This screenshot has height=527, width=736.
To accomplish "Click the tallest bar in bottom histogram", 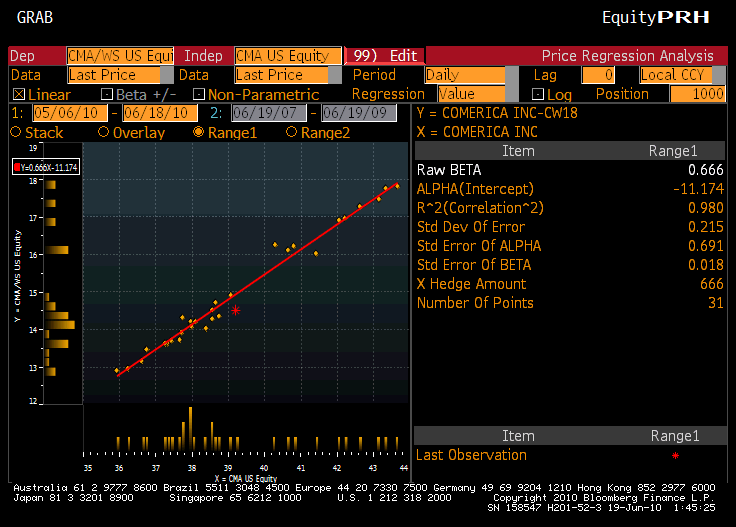I will point(191,429).
